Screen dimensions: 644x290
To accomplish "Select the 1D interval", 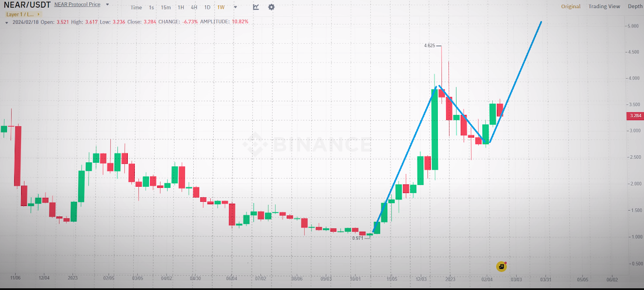I will 207,8.
